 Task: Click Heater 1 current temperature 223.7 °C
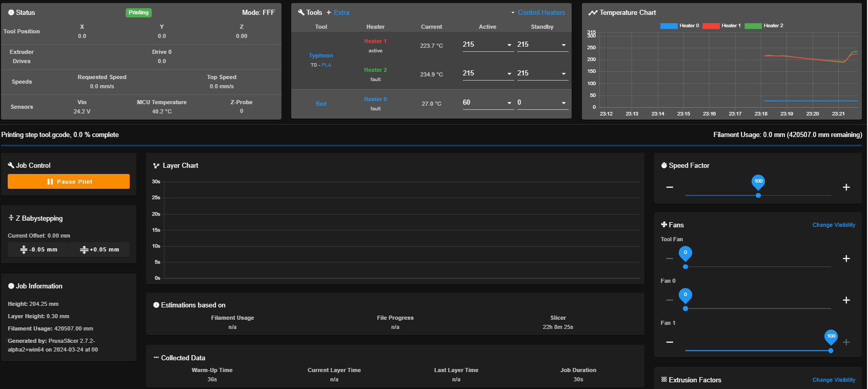(432, 46)
